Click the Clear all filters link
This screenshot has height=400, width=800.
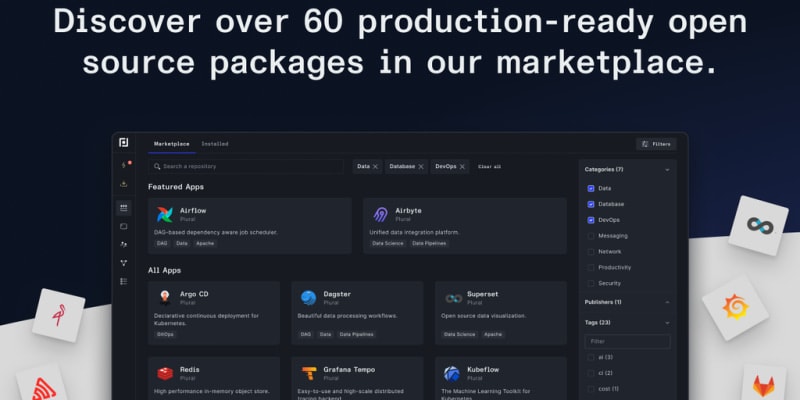point(489,167)
